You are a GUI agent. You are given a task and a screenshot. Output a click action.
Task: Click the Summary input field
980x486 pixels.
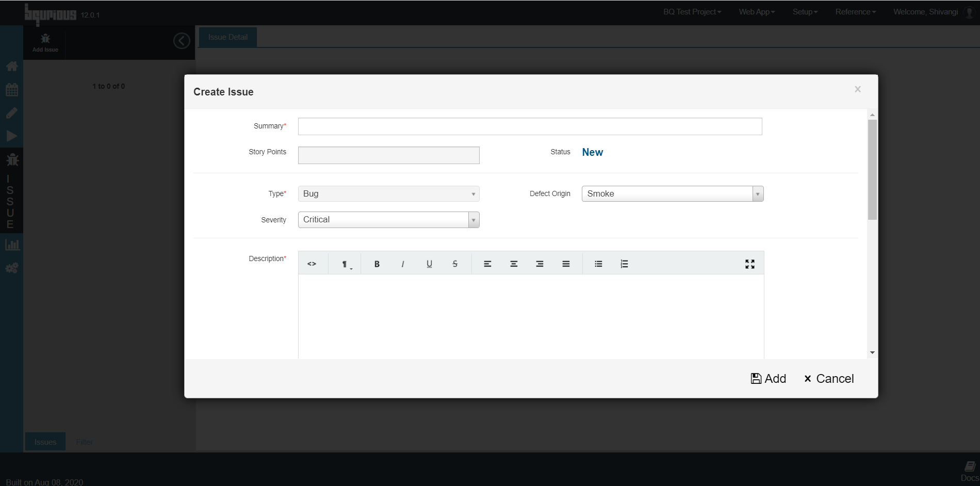tap(530, 126)
